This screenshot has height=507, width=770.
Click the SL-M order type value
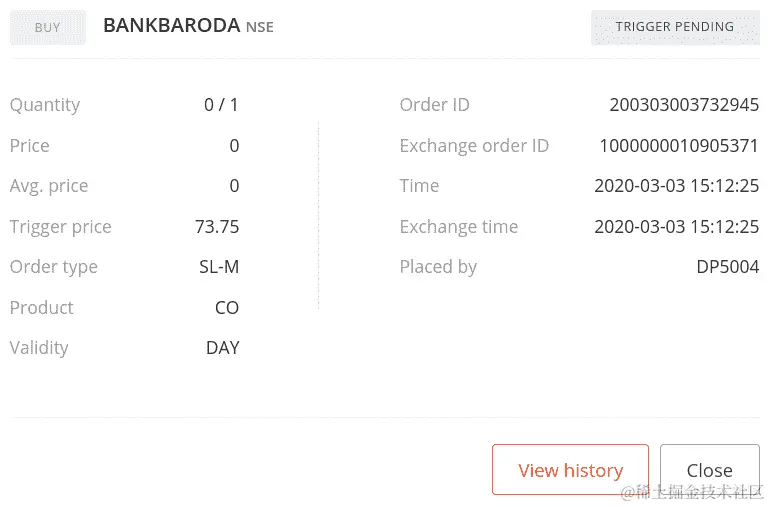219,267
